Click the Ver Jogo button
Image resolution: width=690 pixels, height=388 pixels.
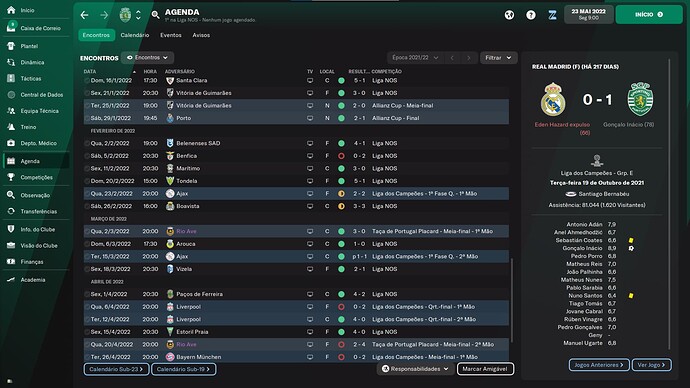[651, 365]
